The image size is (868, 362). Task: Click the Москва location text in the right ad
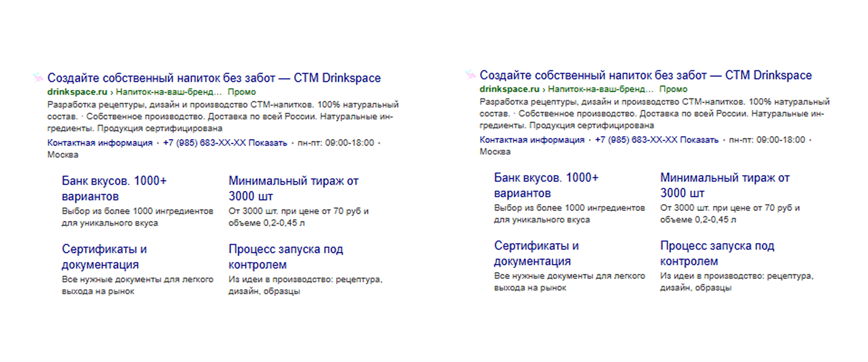(495, 152)
